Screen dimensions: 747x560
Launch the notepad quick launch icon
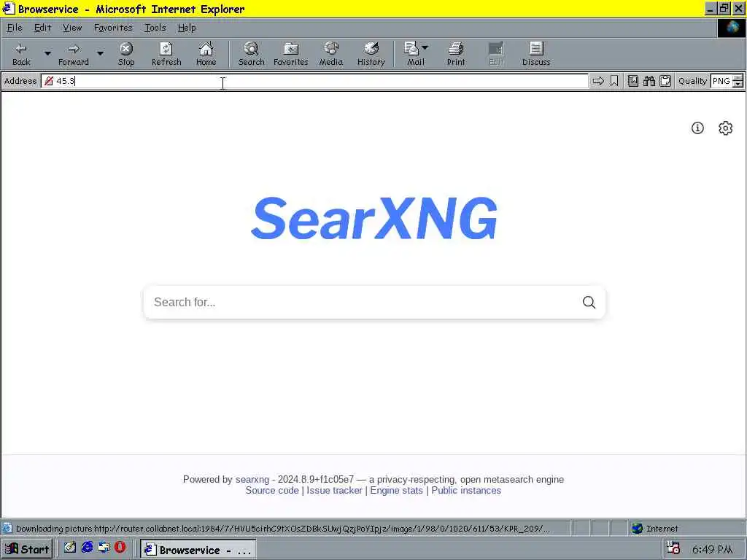(x=70, y=548)
